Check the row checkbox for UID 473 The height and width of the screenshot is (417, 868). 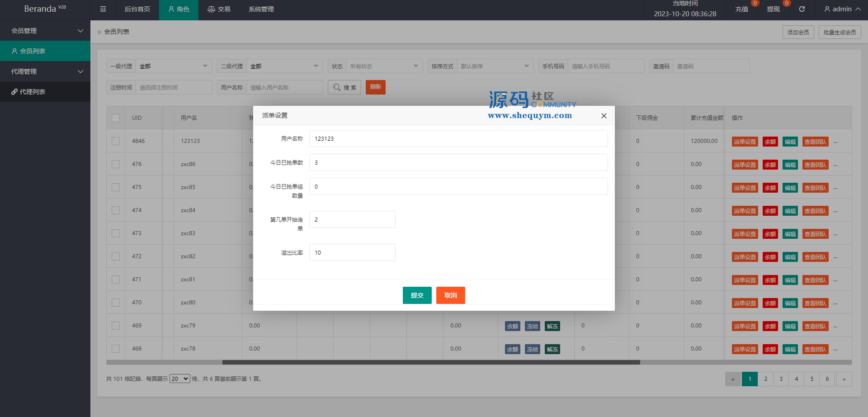116,233
